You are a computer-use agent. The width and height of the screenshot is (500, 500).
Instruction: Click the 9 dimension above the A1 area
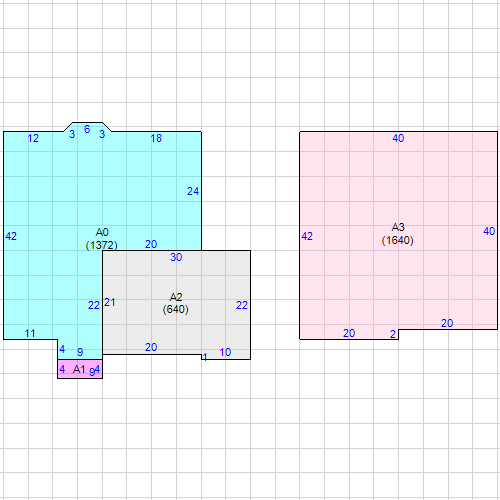[x=80, y=352]
